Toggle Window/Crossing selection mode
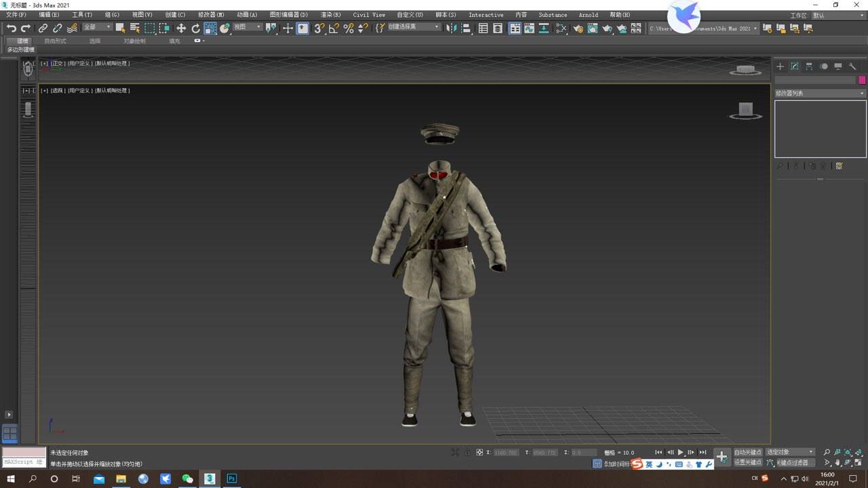The image size is (868, 488). tap(164, 28)
